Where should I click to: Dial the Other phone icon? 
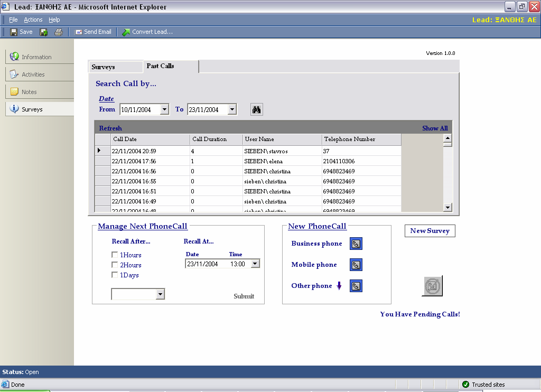356,286
